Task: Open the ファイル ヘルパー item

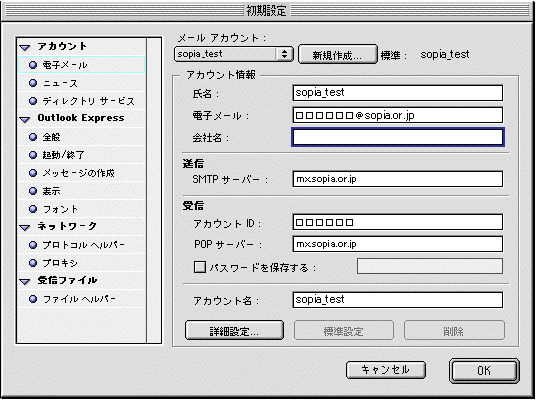Action: click(81, 299)
